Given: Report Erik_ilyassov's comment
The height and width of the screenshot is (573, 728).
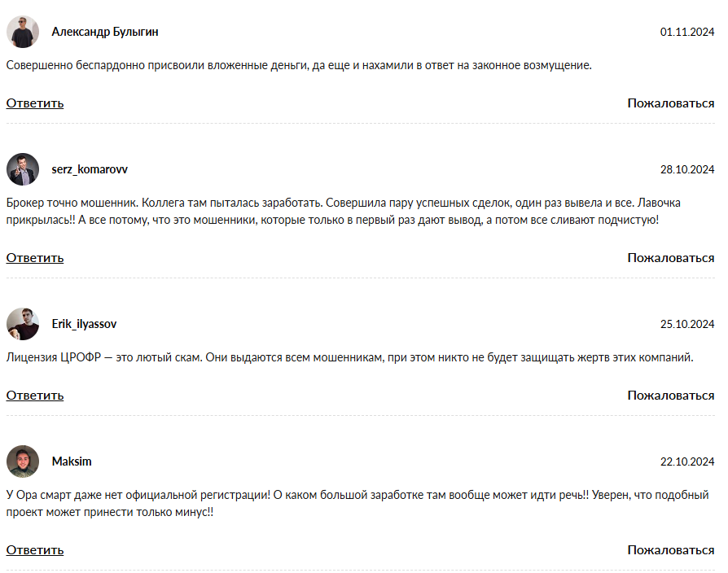Looking at the screenshot, I should (x=670, y=396).
